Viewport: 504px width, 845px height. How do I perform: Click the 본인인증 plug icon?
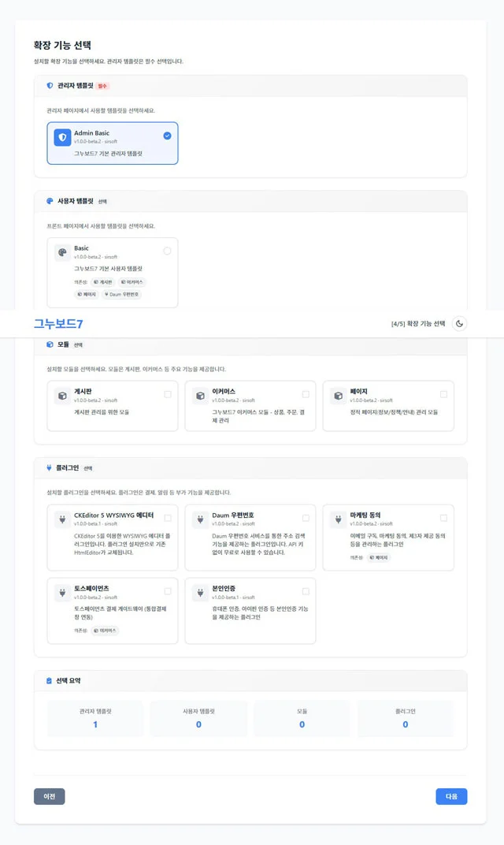[200, 593]
